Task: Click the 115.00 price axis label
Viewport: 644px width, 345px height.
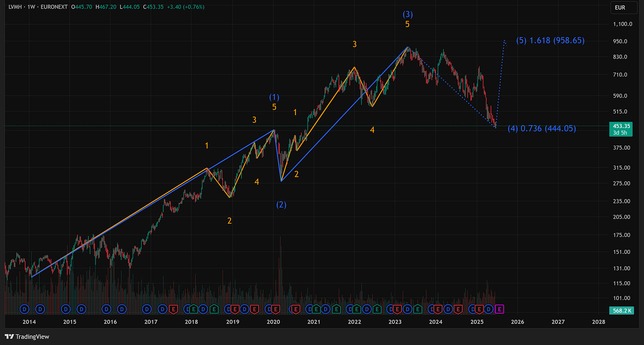Action: [x=621, y=283]
